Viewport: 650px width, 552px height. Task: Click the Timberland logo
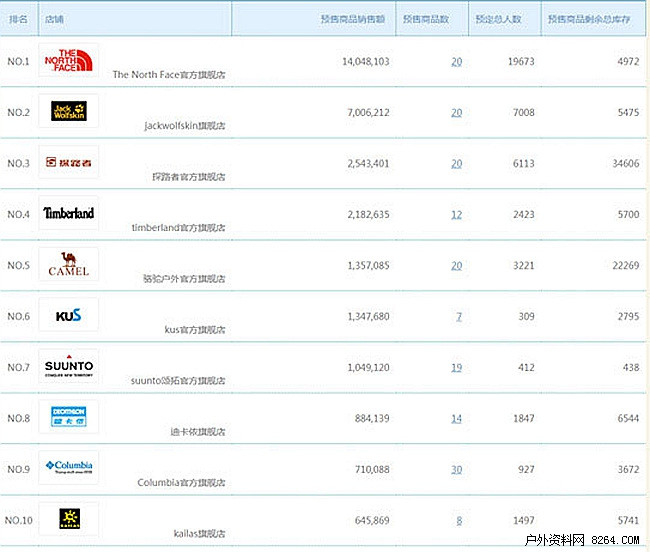pos(69,213)
